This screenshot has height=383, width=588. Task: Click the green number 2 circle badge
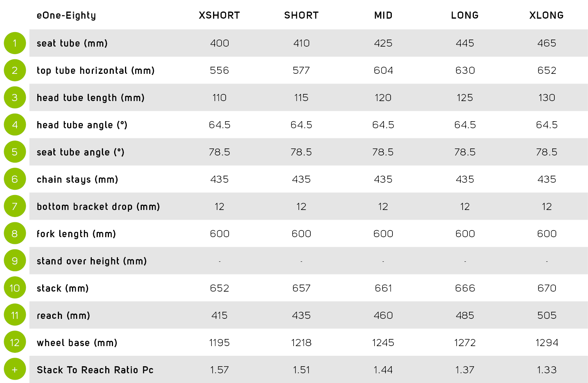pos(15,70)
